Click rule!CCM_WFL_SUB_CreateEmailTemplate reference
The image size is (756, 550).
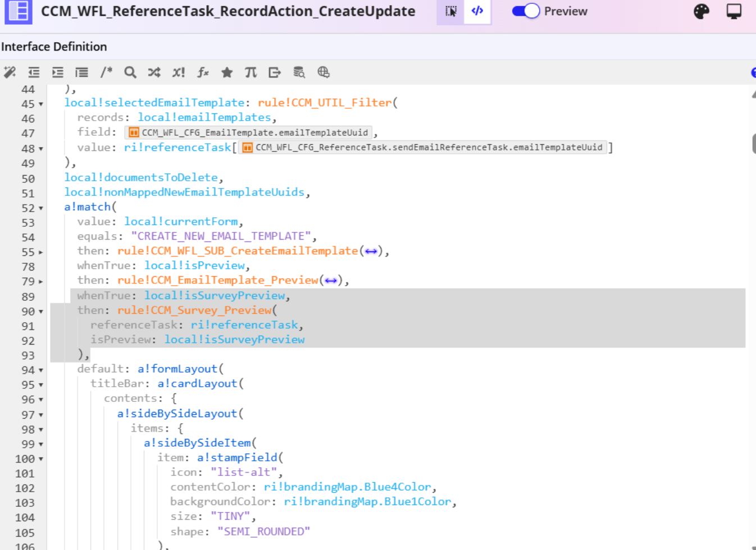pyautogui.click(x=238, y=251)
